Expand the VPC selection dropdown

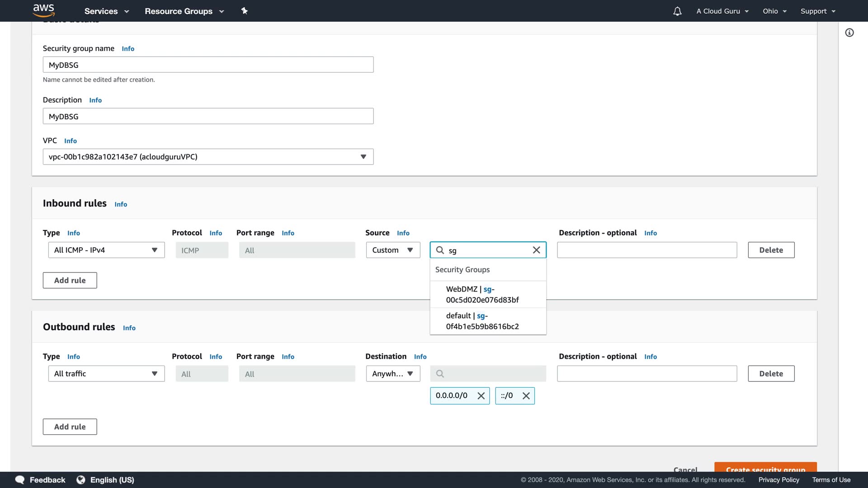click(208, 157)
